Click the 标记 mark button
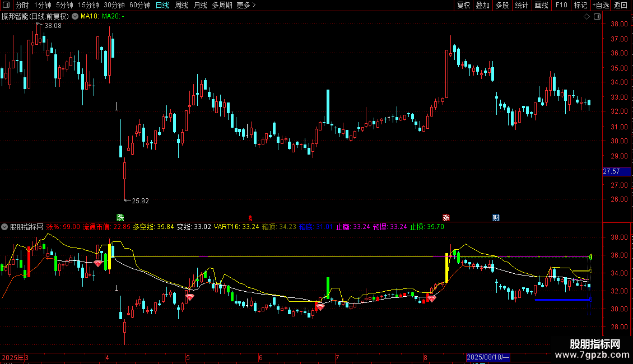Viewport: 633px width, 364px height. coord(580,5)
